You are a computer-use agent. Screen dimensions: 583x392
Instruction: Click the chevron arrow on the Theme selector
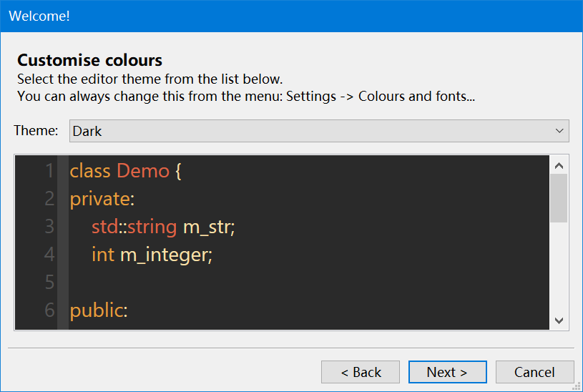[559, 131]
